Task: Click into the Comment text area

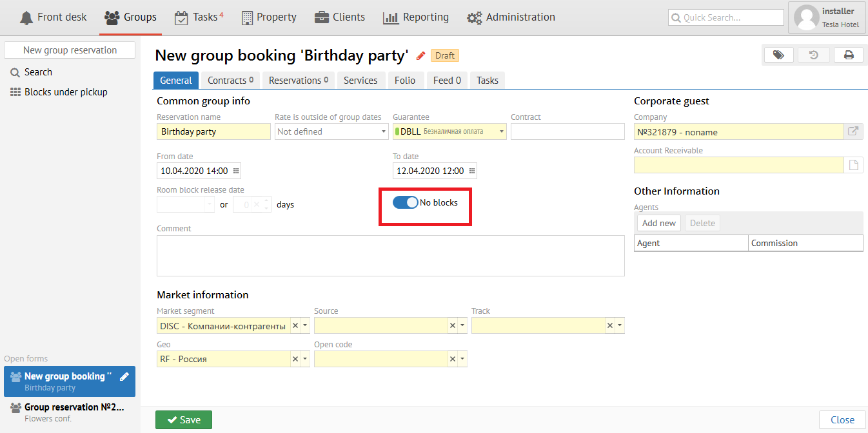Action: (390, 256)
